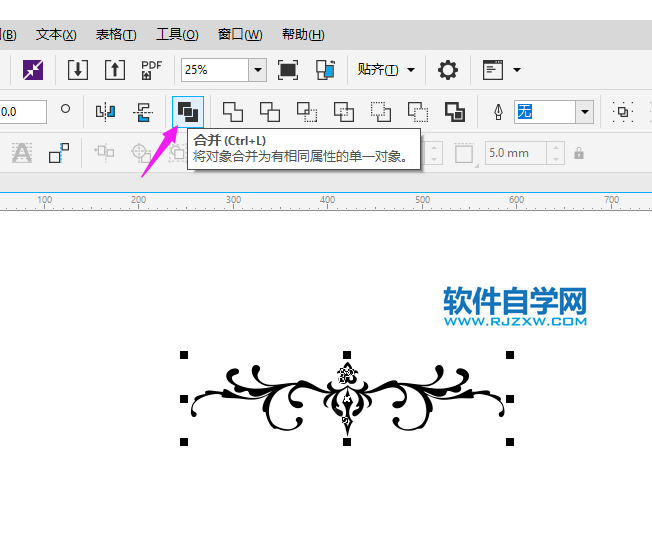Click the 0.0 rotation input field
The image size is (652, 557).
coord(23,112)
